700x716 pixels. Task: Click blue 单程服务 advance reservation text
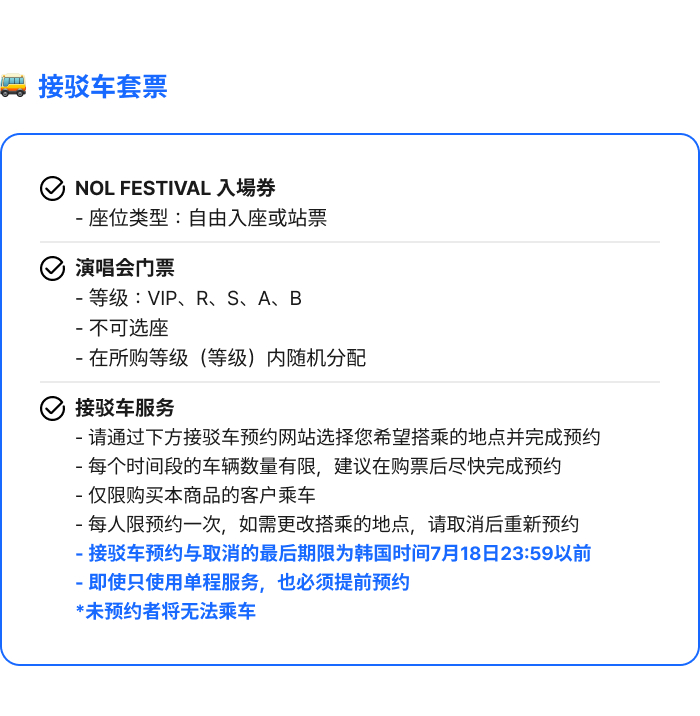pos(242,582)
